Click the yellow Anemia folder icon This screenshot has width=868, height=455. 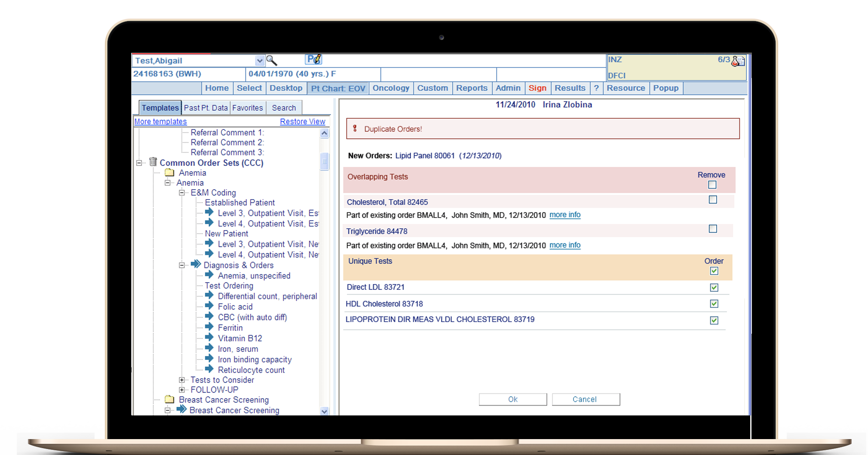point(169,173)
